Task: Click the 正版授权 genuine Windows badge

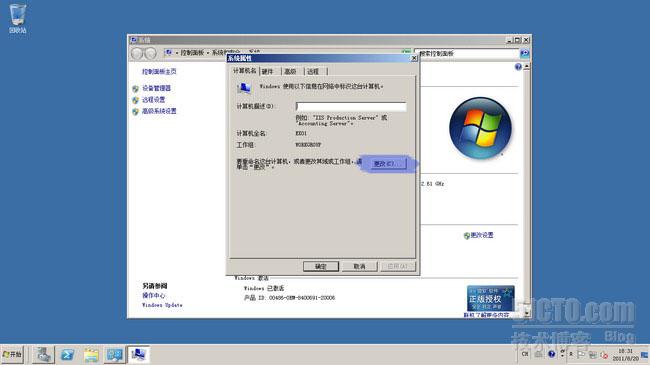Action: pos(490,298)
